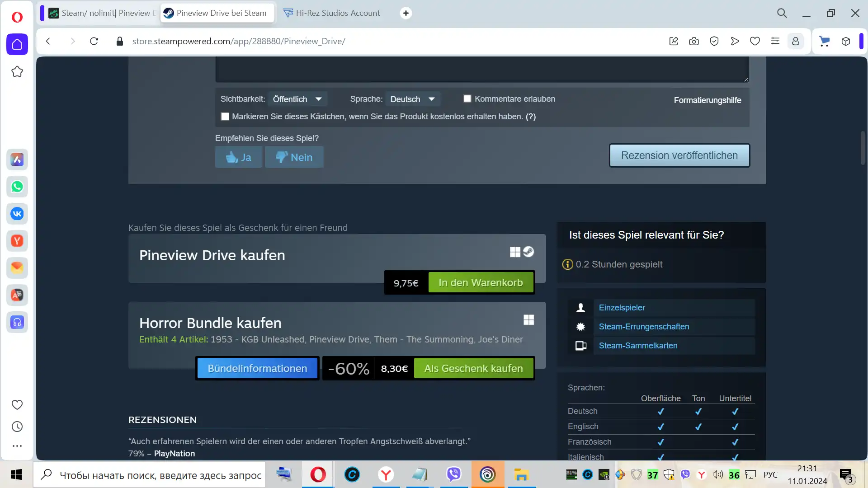Open sidebar three-dots settings
The width and height of the screenshot is (868, 488).
17,446
